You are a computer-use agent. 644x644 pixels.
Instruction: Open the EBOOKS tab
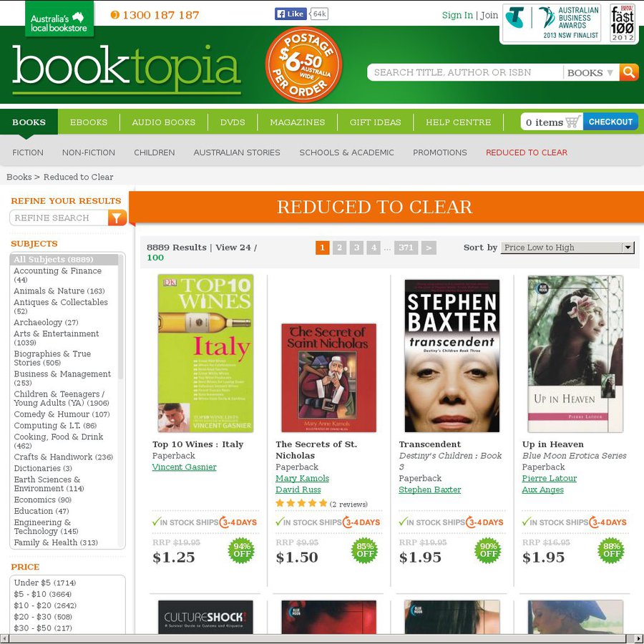pyautogui.click(x=88, y=122)
